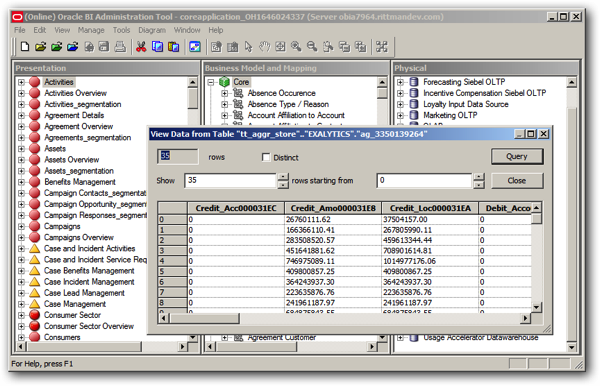Screen dimensions: 600x386
Task: Click the yellow triangle beside Case Lead Management
Action: point(34,293)
